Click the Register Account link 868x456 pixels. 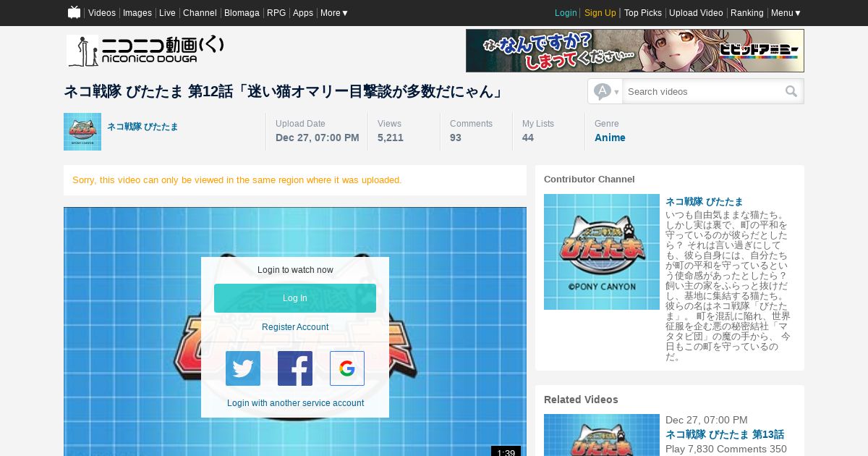(295, 327)
